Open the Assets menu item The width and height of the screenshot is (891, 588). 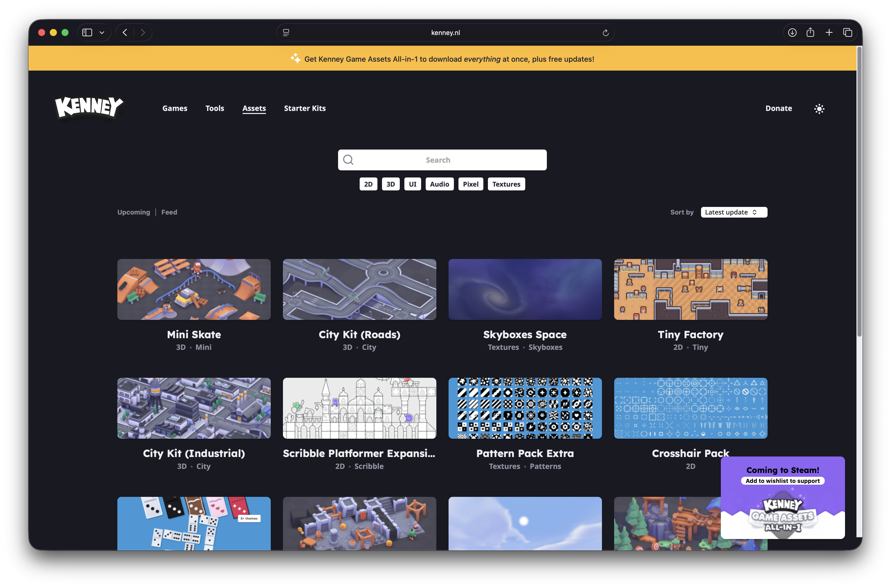(x=254, y=108)
